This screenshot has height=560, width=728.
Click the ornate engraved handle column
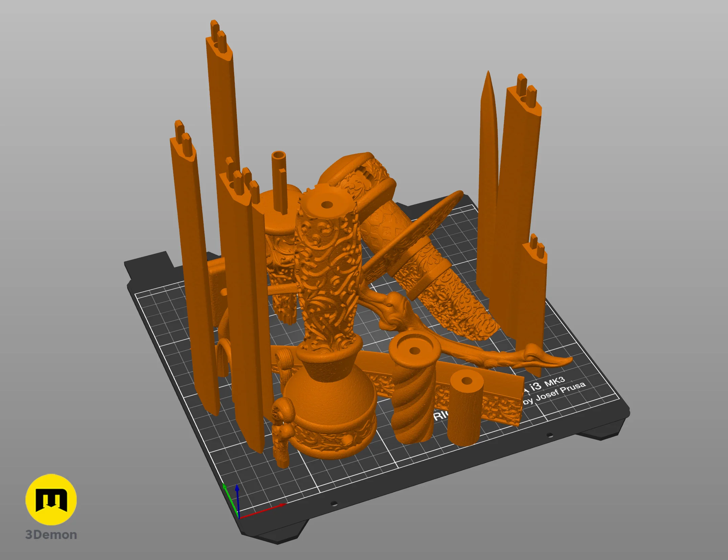pos(326,271)
